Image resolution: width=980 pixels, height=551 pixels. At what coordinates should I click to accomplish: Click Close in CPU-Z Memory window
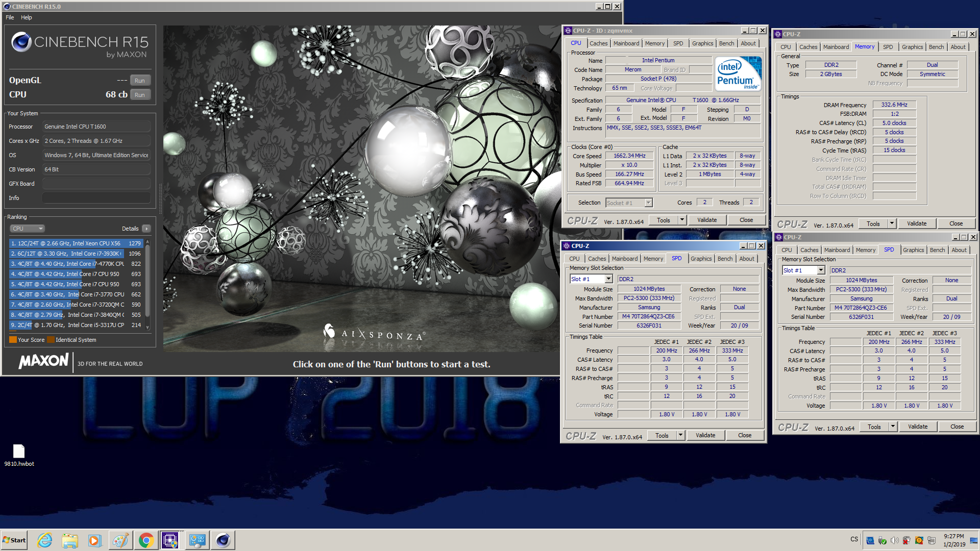pyautogui.click(x=956, y=223)
